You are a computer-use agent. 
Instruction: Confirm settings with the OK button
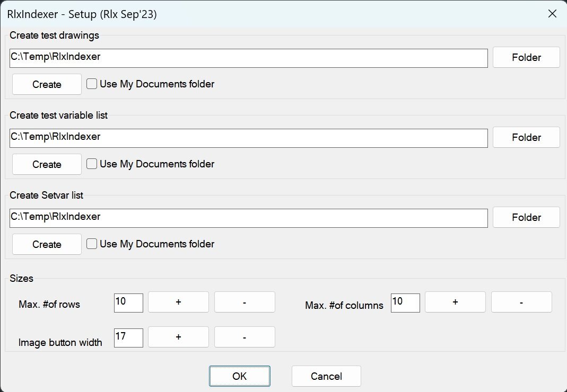coord(240,376)
